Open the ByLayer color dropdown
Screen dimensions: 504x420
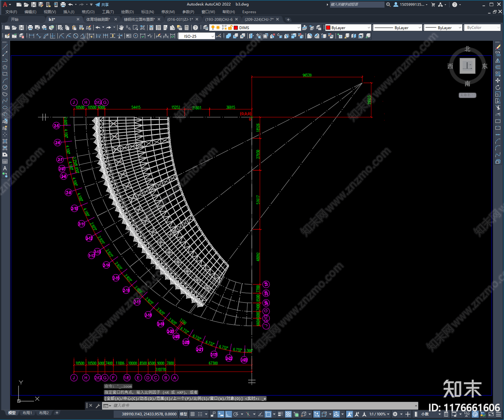click(348, 28)
